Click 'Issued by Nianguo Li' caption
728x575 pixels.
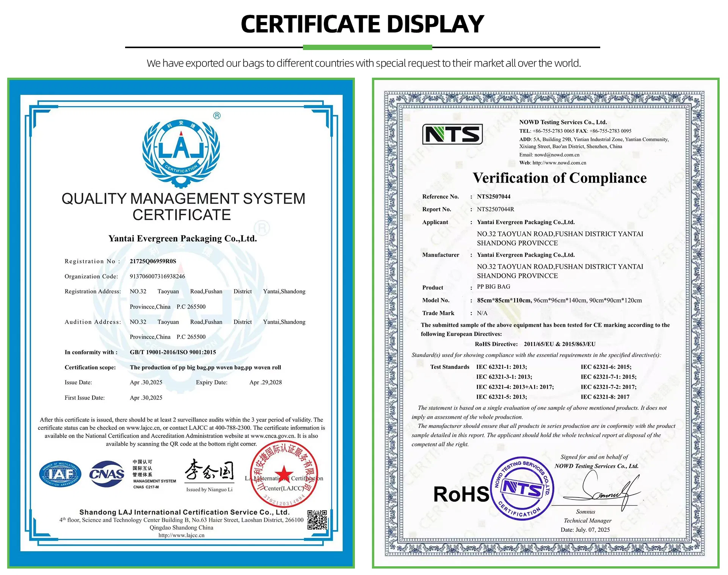[x=209, y=490]
